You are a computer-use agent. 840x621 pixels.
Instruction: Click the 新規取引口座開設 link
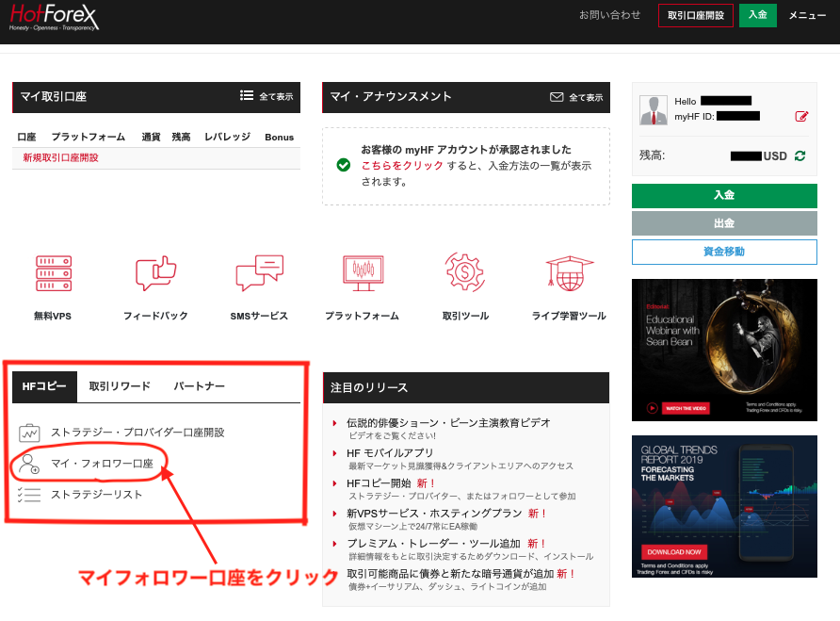pyautogui.click(x=60, y=157)
